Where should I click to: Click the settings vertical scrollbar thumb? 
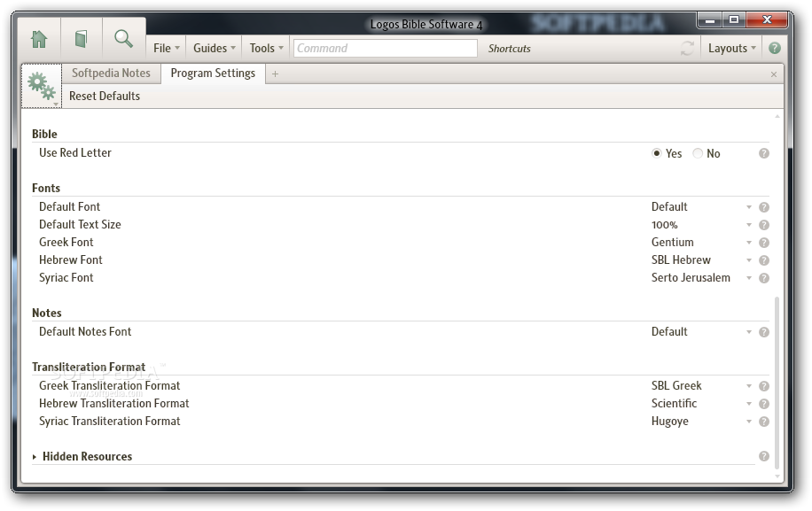coord(777,382)
